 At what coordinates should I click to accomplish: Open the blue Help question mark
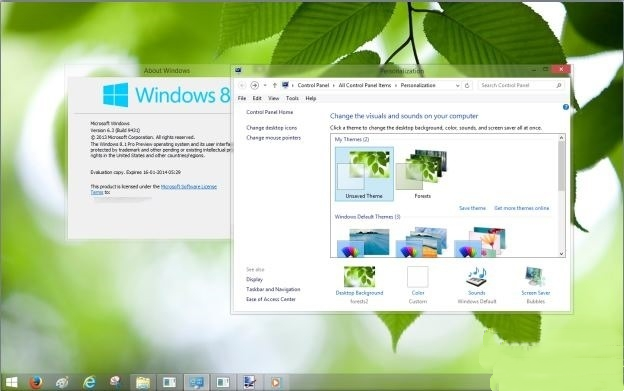566,107
